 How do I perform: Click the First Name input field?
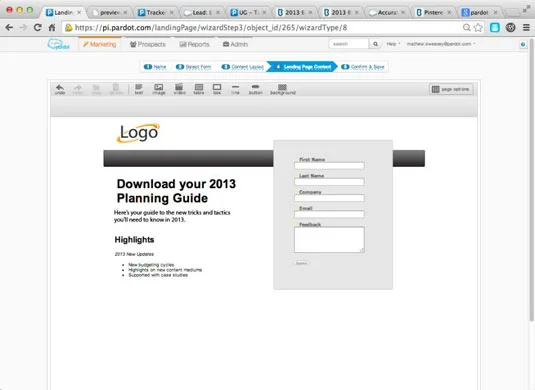(329, 166)
